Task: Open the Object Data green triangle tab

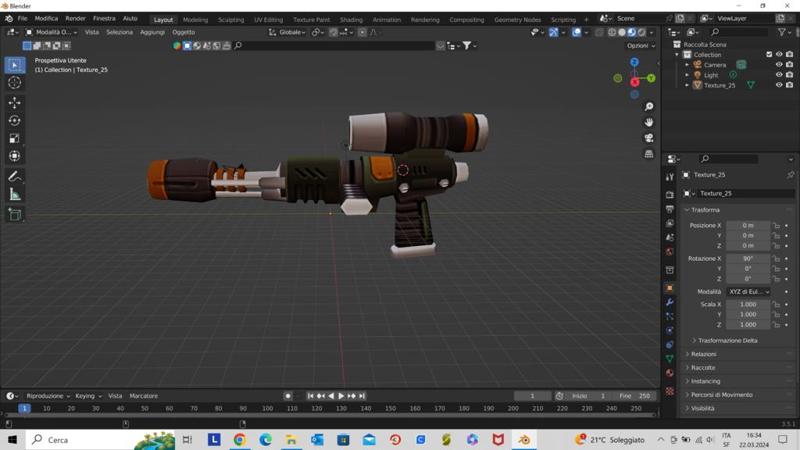Action: click(x=670, y=359)
